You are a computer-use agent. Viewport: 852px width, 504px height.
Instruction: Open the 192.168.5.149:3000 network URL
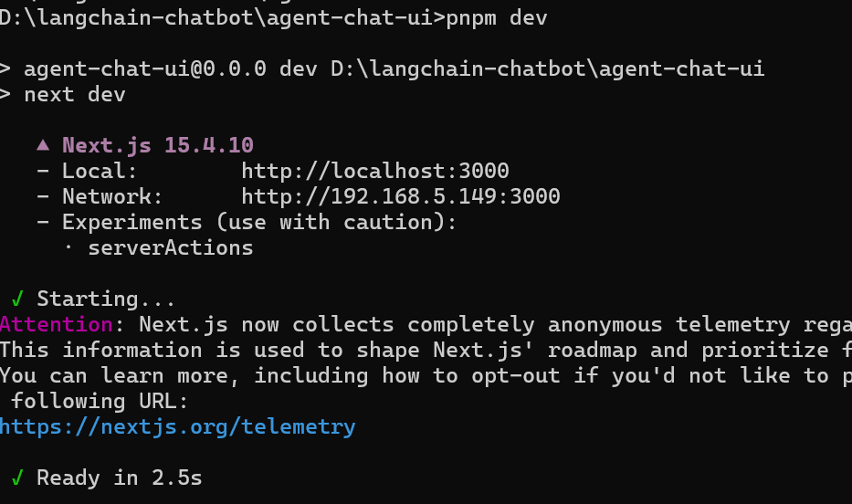[400, 196]
